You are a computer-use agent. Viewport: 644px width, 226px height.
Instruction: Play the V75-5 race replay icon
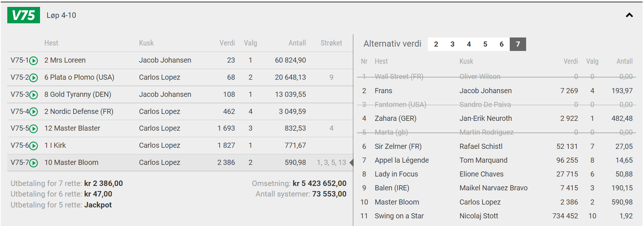pos(33,129)
